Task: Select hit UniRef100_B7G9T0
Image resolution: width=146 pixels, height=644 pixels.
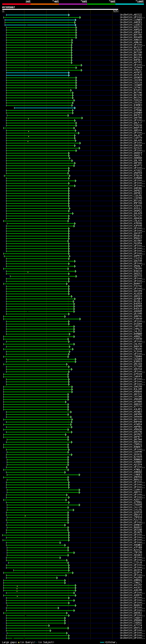Action: 131,90
